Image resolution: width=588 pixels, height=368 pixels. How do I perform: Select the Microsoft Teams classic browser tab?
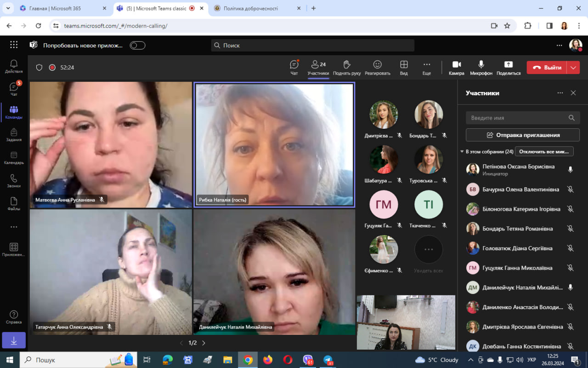161,8
